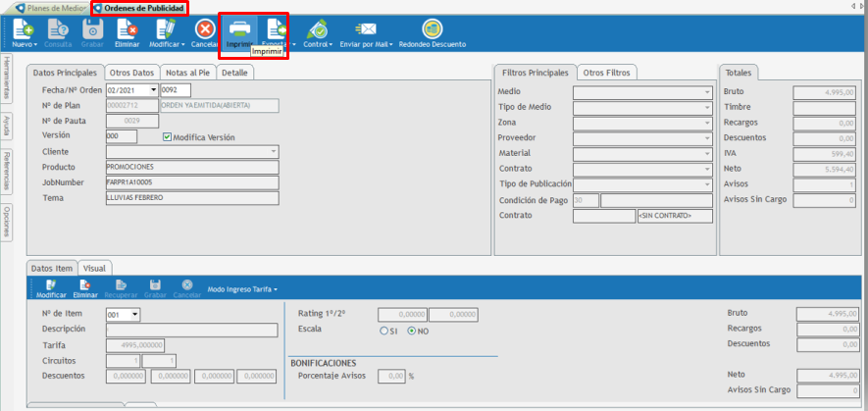This screenshot has height=411, width=868.
Task: Print the order with Imprimir
Action: pyautogui.click(x=238, y=30)
